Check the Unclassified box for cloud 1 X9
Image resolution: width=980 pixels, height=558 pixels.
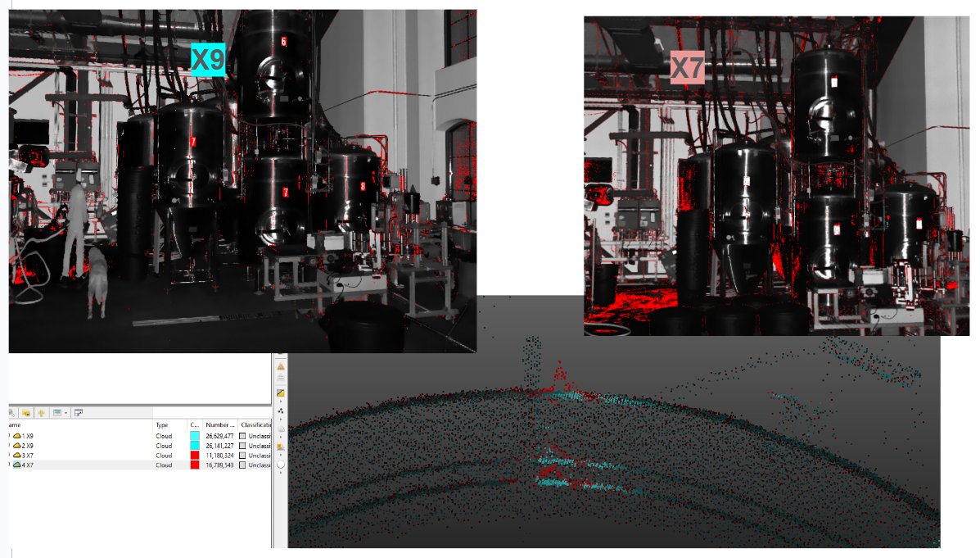point(243,436)
